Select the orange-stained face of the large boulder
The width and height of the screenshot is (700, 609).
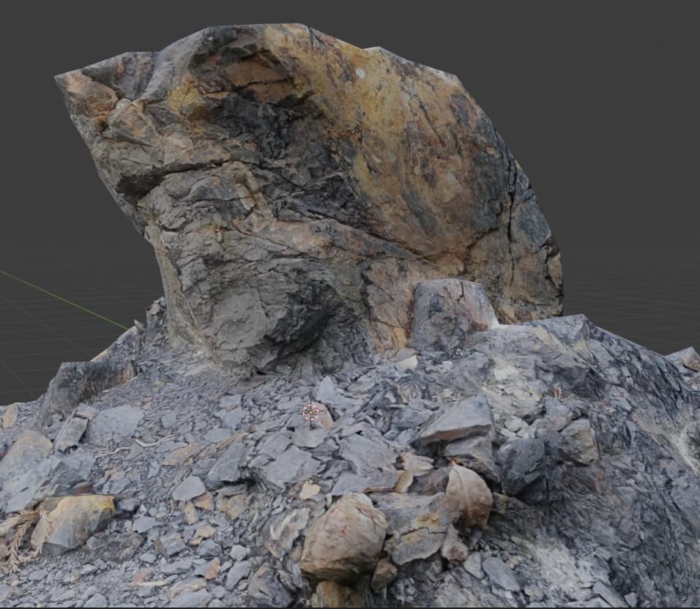(x=410, y=146)
